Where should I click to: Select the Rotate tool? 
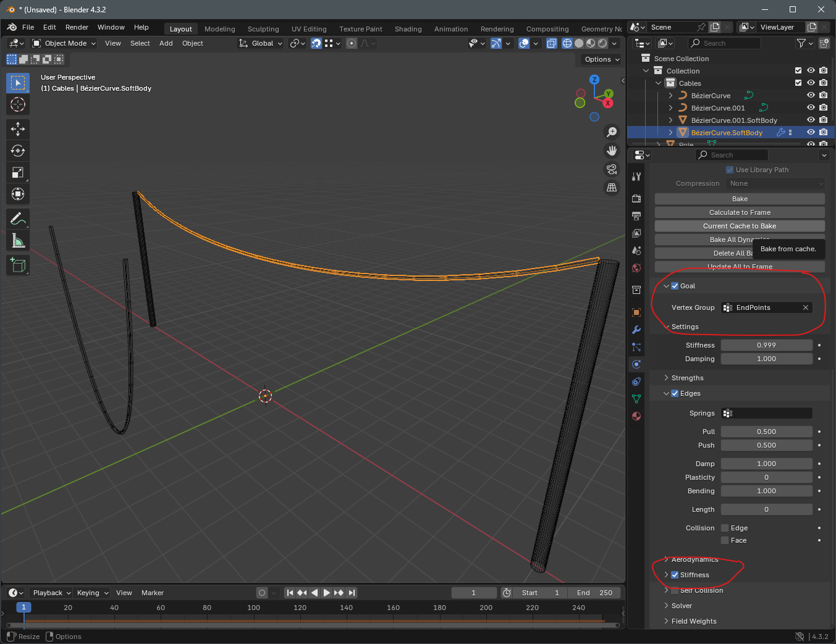pos(18,151)
